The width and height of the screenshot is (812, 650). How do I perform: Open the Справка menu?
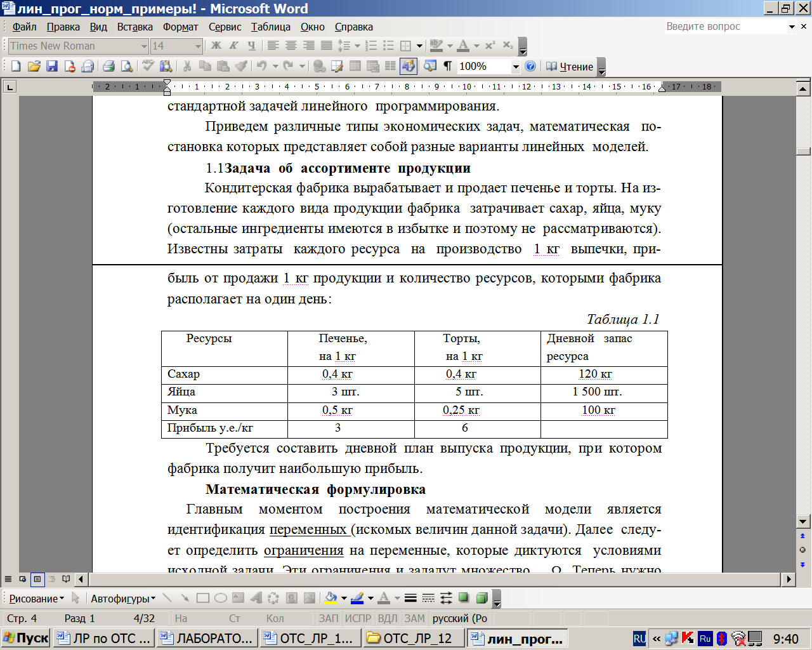354,27
